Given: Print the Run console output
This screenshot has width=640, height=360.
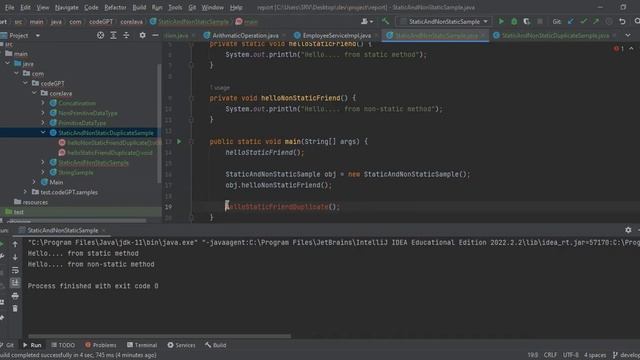Looking at the screenshot, I should (15, 296).
